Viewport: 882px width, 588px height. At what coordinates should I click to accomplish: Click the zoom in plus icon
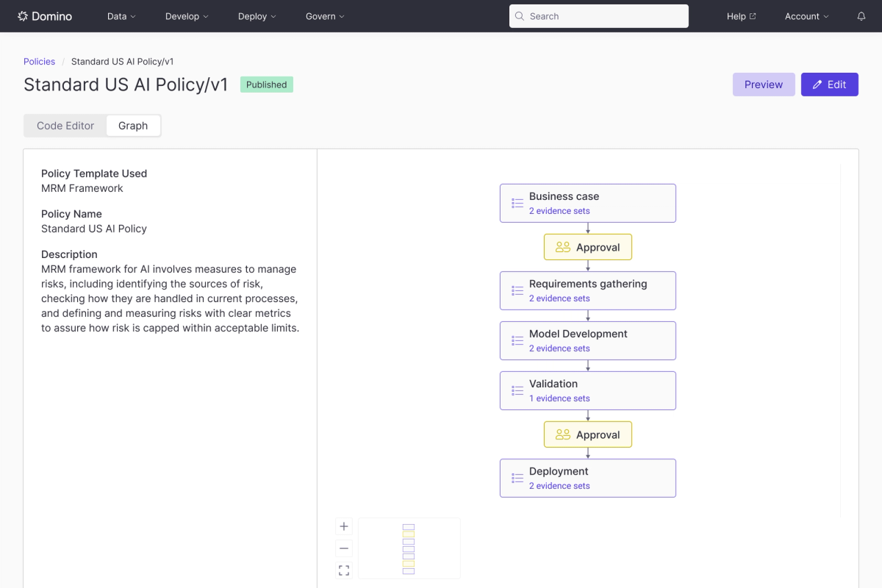click(343, 526)
